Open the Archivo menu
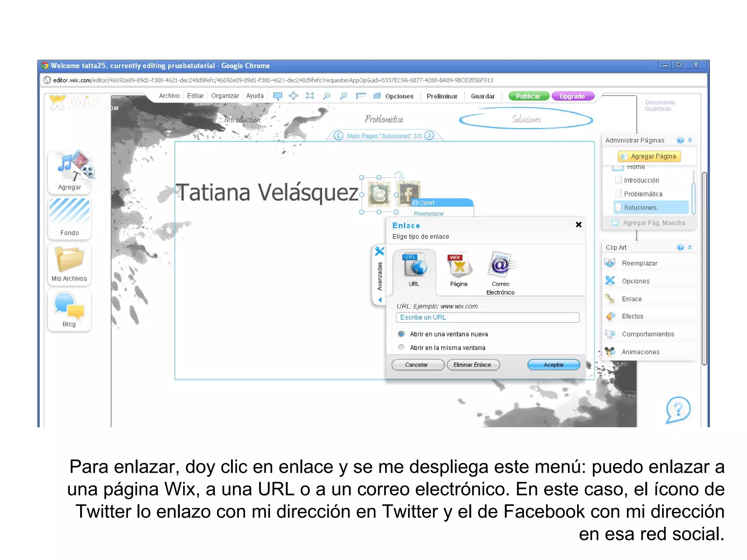 [169, 96]
